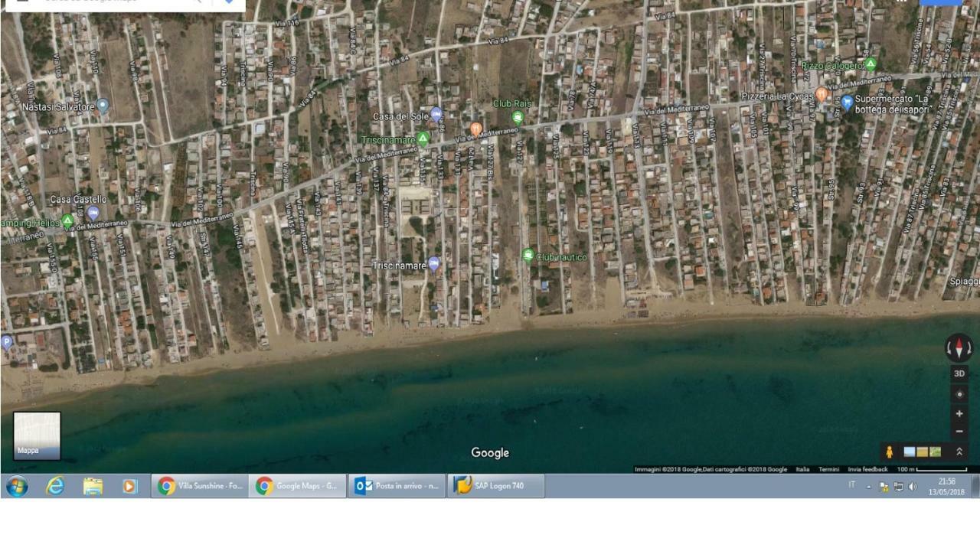Open the Termini link
This screenshot has height=551, width=980.
click(x=828, y=469)
